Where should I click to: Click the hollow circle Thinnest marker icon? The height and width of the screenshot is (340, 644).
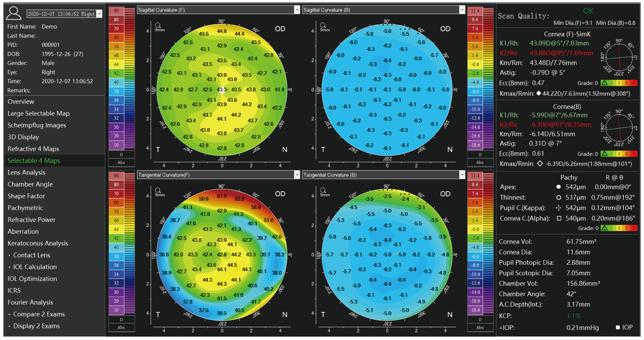(559, 197)
